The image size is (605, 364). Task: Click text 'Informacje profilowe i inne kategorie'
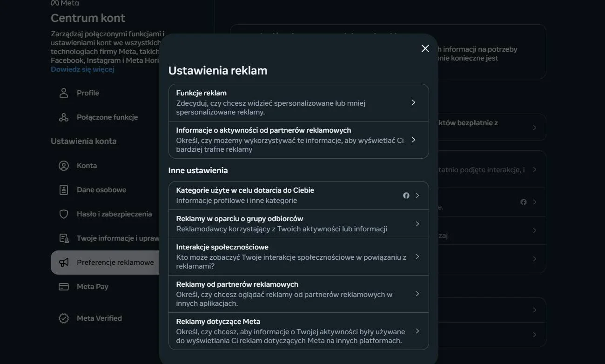pyautogui.click(x=236, y=201)
